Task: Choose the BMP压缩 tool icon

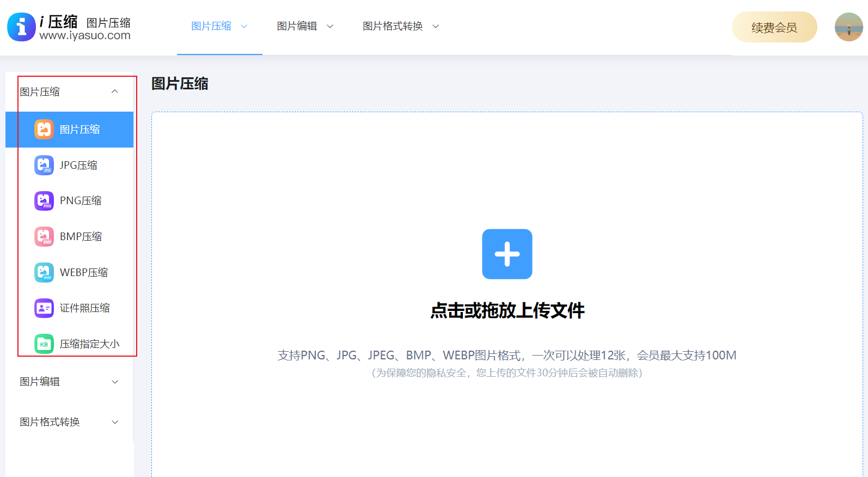Action: (44, 237)
